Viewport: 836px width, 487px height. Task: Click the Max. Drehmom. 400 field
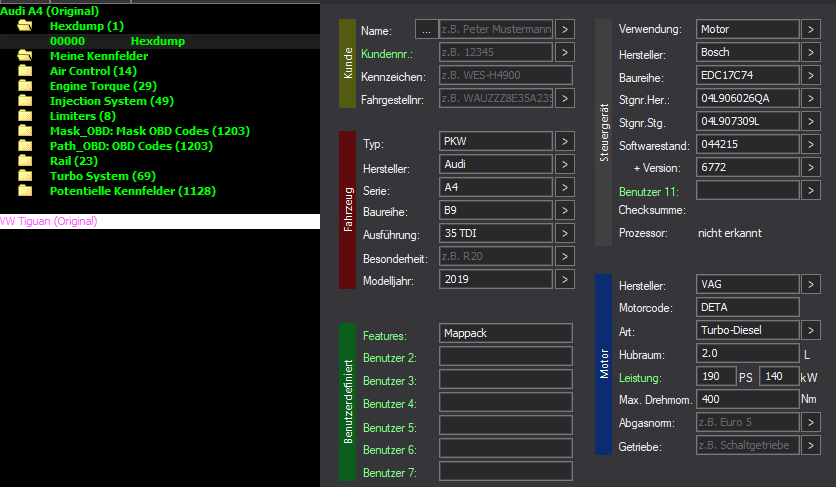coord(747,399)
